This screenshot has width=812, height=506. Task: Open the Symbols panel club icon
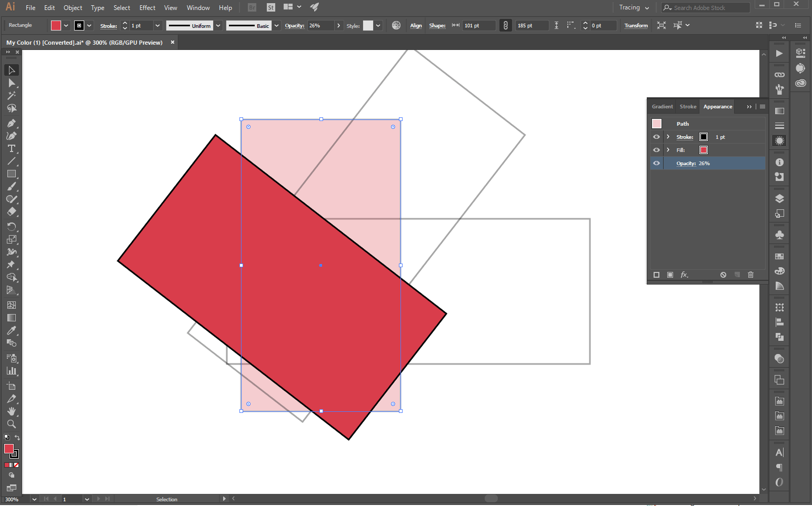point(779,235)
